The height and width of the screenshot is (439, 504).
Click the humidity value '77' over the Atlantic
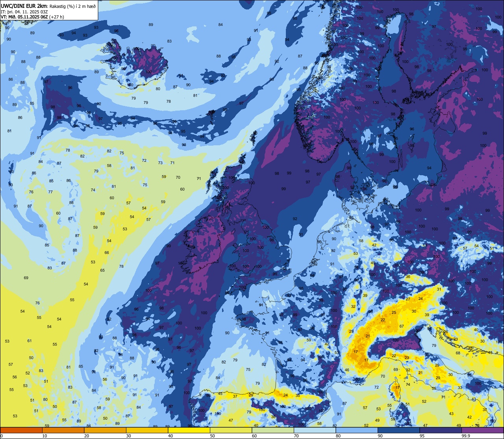[50, 192]
